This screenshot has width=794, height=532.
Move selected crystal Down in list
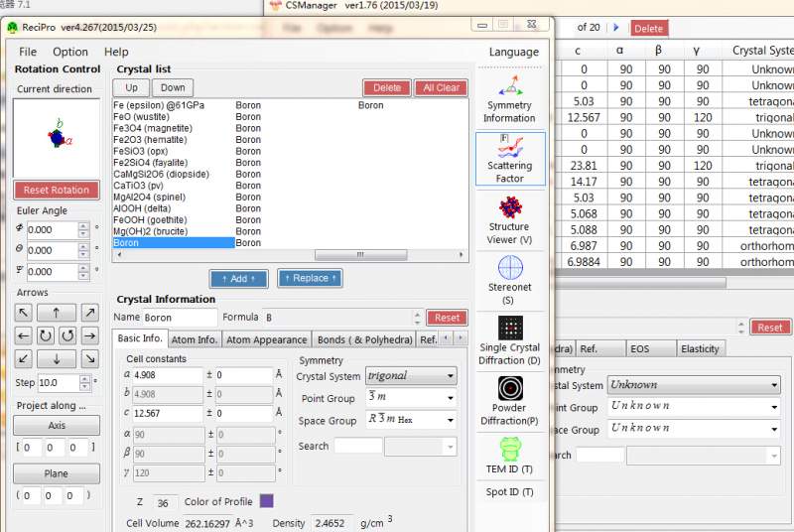(x=173, y=87)
